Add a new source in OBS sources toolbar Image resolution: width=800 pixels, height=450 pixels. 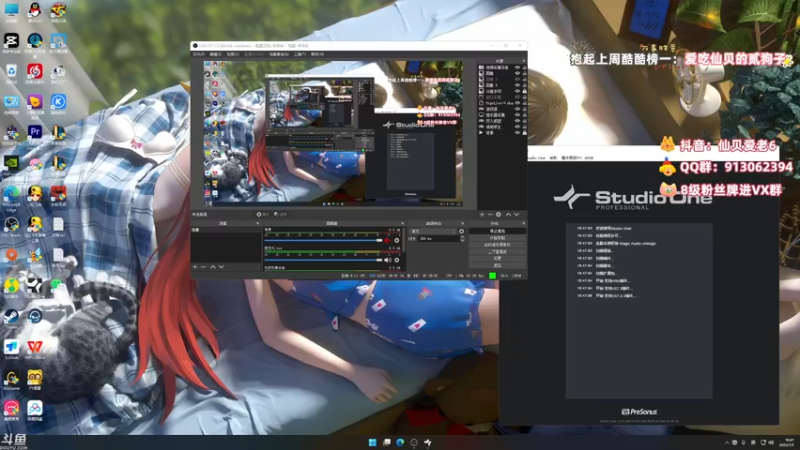482,215
